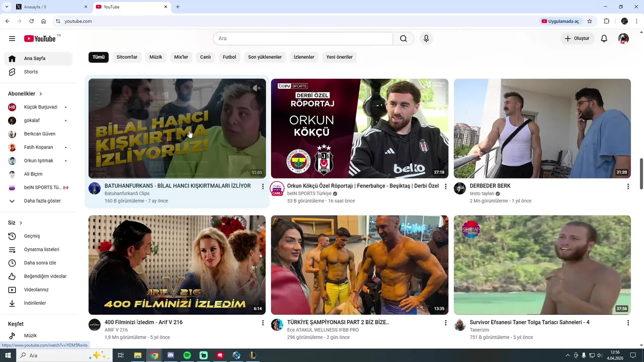Open Chrome extensions puzzle icon

606,21
